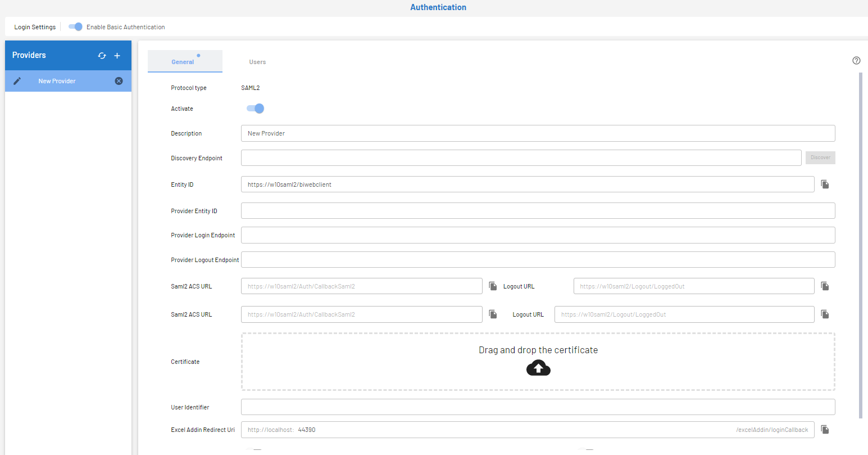This screenshot has height=455, width=868.
Task: Click the pencil edit icon beside New Provider
Action: point(17,81)
